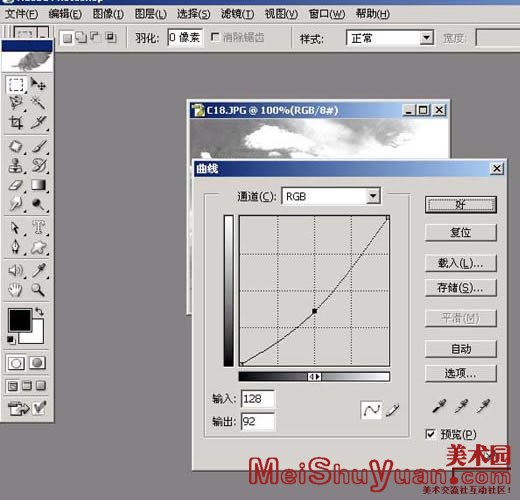This screenshot has width=520, height=500.
Task: Select the Move tool
Action: [x=38, y=84]
